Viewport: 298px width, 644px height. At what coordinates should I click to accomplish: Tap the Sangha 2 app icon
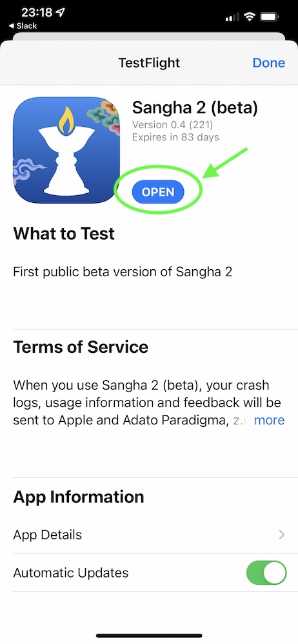tap(66, 150)
